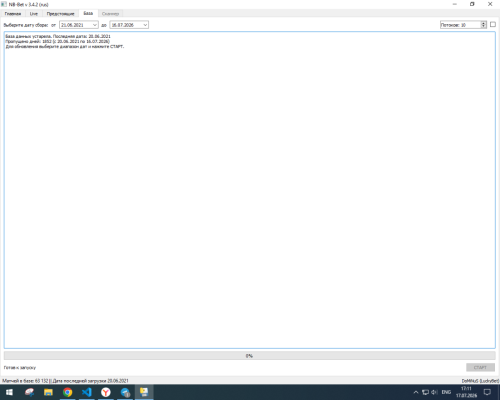Open File Explorer from the taskbar

[48, 392]
